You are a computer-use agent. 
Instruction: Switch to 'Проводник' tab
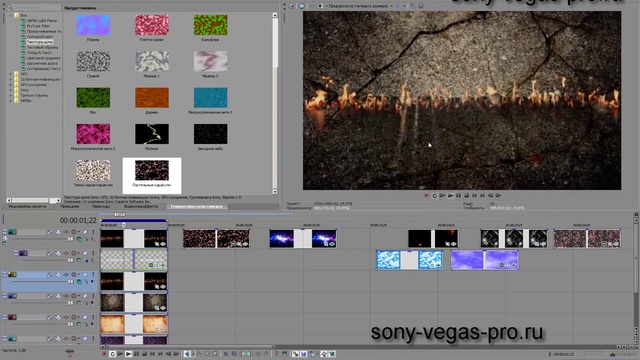(x=70, y=207)
